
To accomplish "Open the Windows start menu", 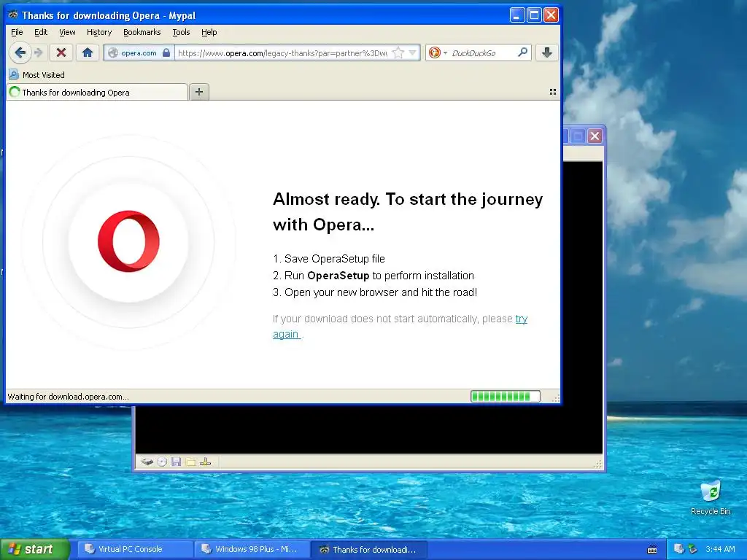I will pyautogui.click(x=35, y=549).
